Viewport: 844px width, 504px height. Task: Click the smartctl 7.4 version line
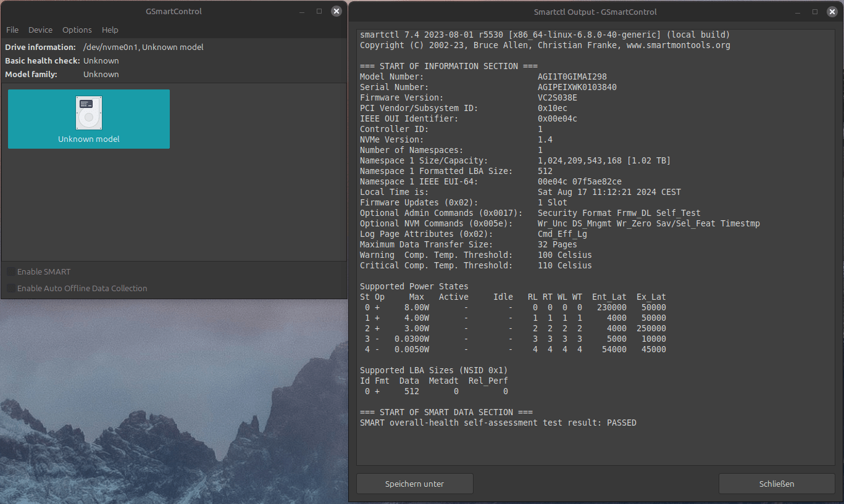click(x=545, y=35)
